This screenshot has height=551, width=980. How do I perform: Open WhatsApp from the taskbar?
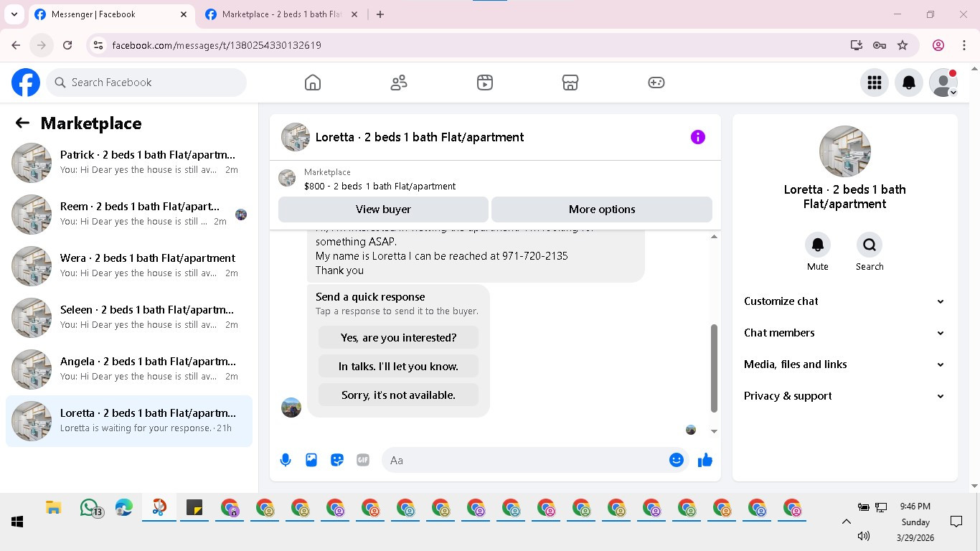tap(90, 508)
